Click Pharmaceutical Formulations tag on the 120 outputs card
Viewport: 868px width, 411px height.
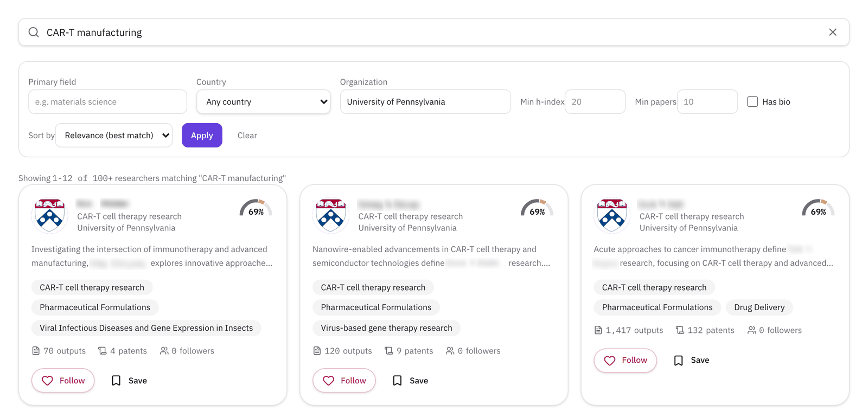tap(376, 307)
